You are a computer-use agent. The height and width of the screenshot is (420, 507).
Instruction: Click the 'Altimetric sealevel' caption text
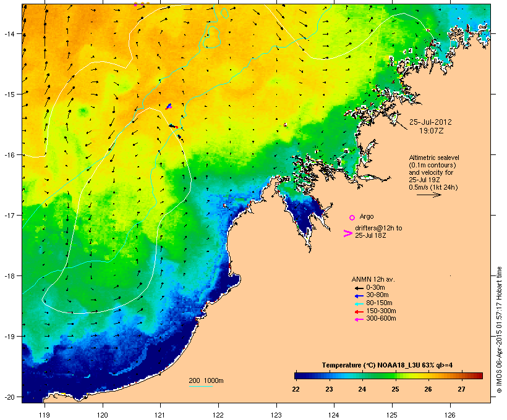(434, 157)
